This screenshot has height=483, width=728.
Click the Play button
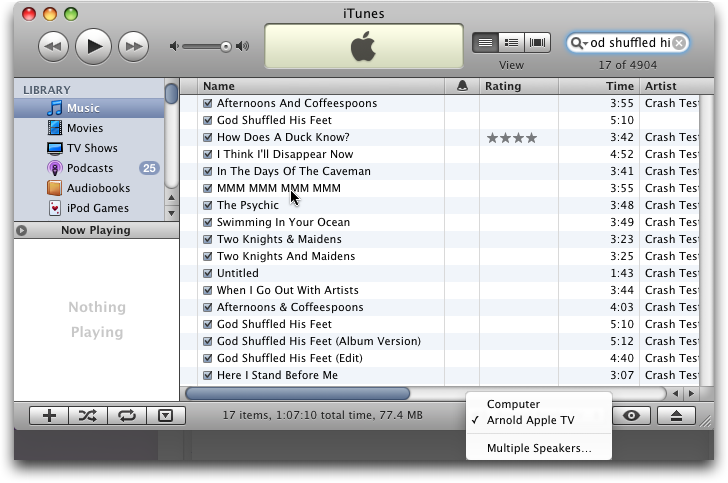click(x=93, y=46)
